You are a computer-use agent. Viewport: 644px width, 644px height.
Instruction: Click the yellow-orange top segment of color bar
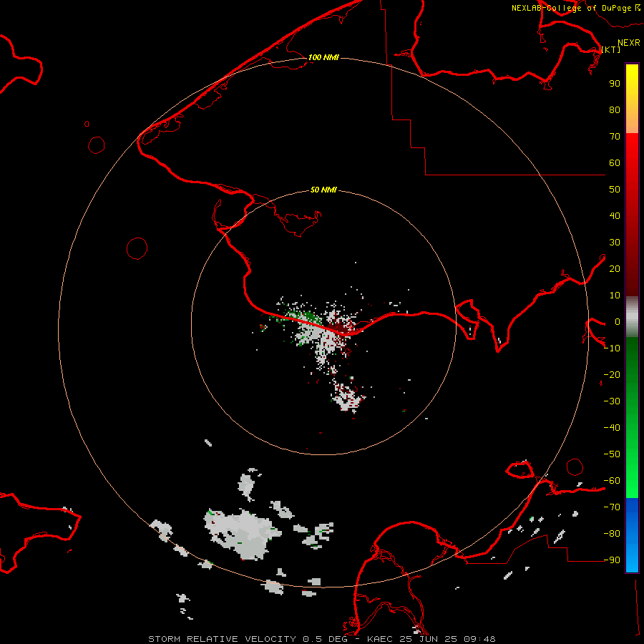[x=632, y=99]
